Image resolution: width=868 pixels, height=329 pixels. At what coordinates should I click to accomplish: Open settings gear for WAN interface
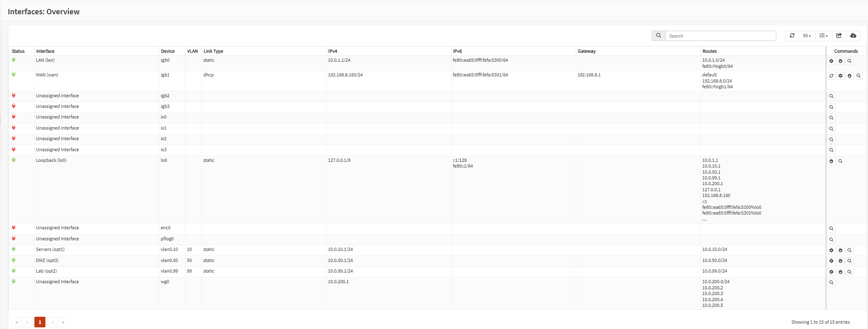(840, 76)
